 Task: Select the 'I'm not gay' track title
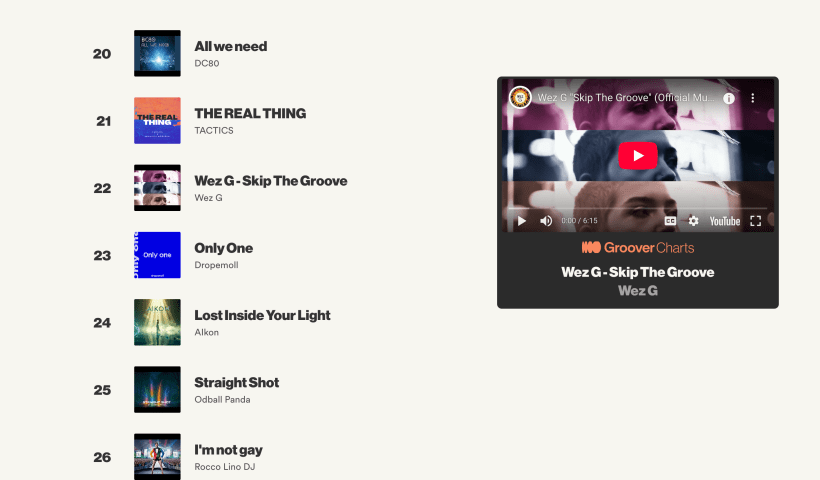(x=229, y=450)
